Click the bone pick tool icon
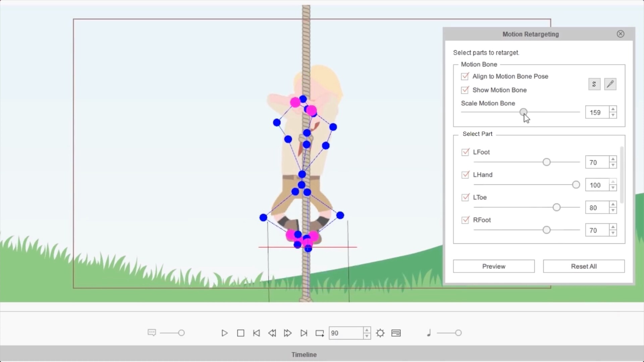This screenshot has height=362, width=644. (610, 84)
